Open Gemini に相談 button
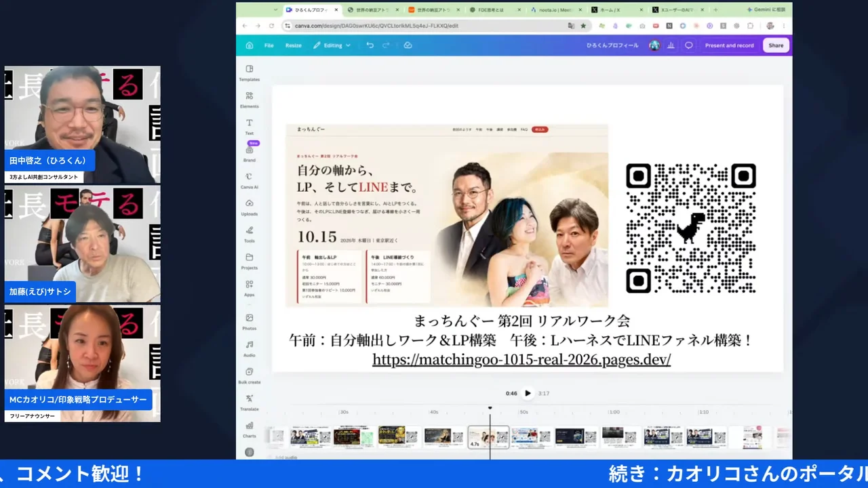The image size is (868, 488). 765,10
